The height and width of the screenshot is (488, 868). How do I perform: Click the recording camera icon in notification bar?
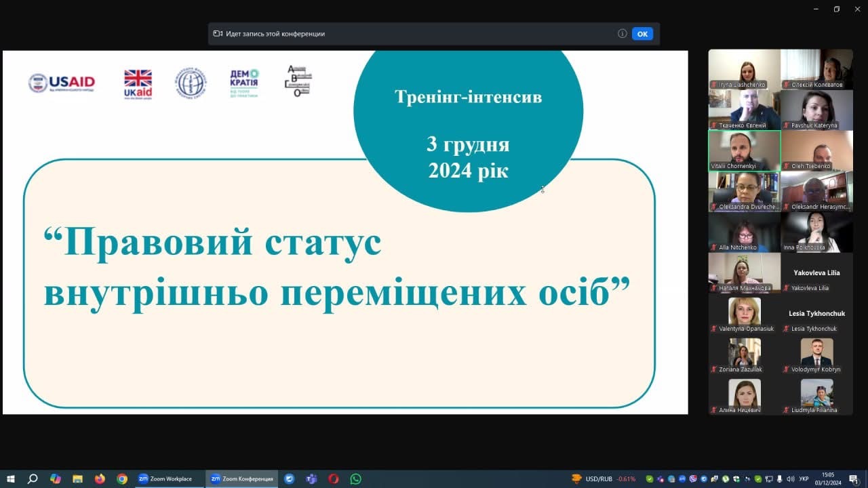point(218,34)
